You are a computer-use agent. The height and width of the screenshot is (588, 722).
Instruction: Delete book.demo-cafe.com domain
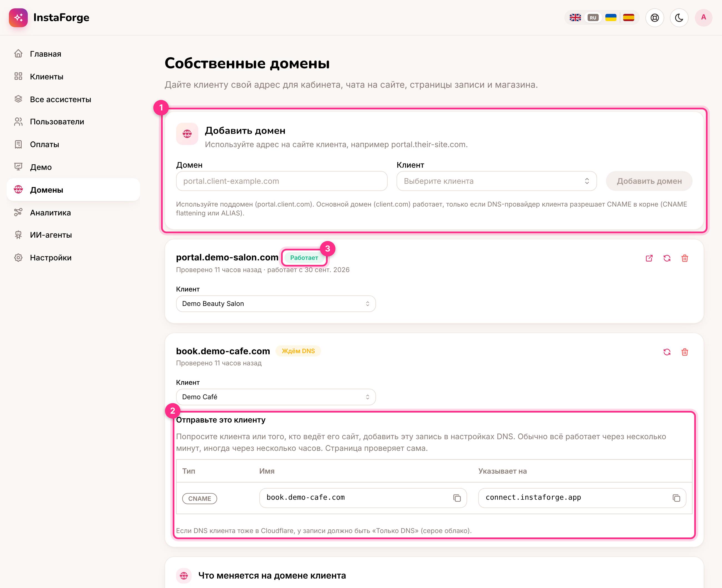click(x=685, y=352)
